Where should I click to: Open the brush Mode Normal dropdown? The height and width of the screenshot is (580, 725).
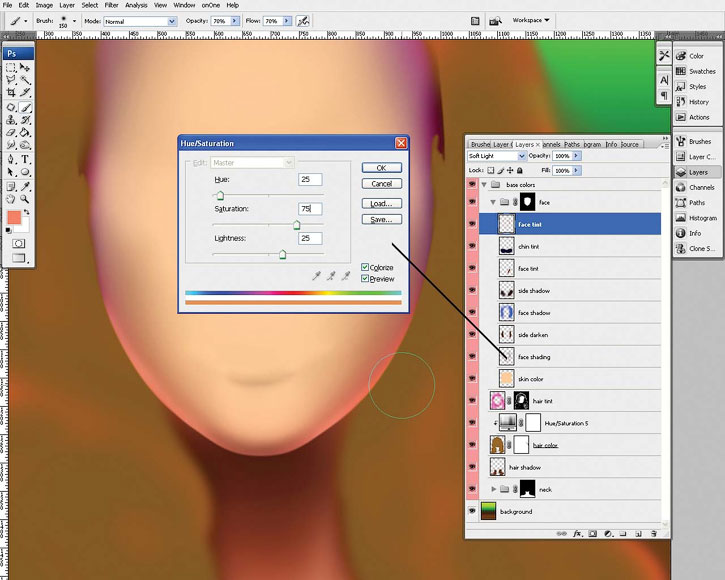(x=140, y=21)
